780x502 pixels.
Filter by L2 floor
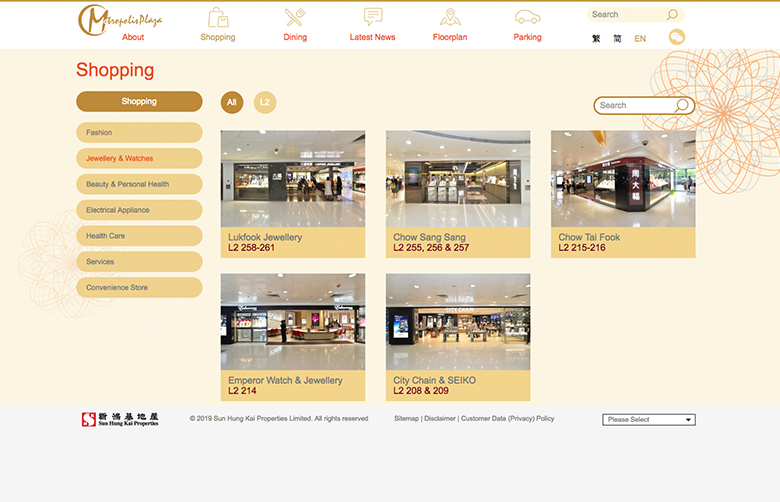(x=265, y=102)
